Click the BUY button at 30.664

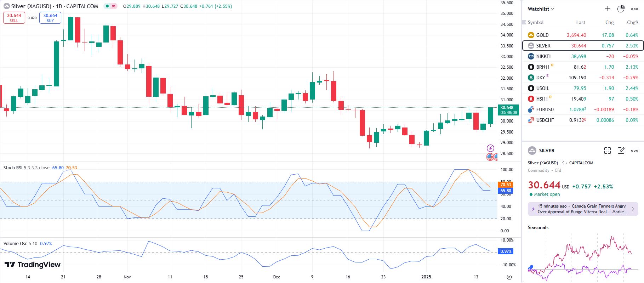pos(50,18)
